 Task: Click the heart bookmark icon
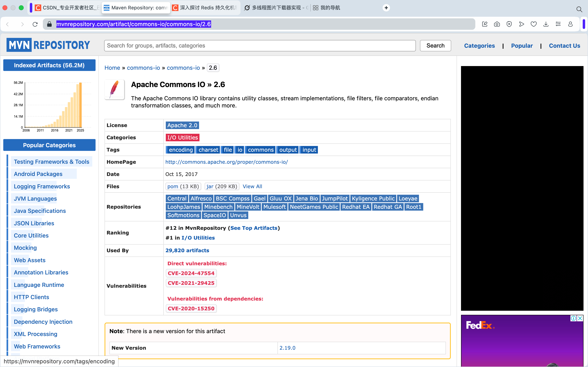533,24
